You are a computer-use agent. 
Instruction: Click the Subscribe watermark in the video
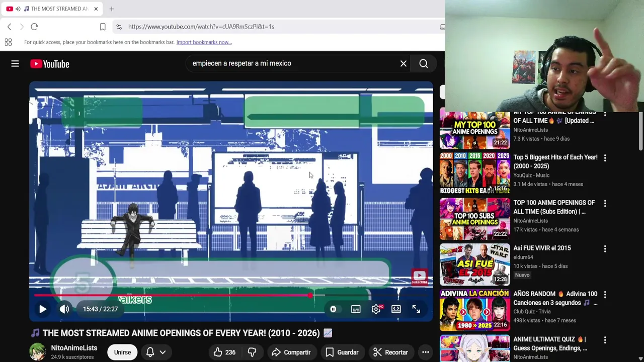click(420, 277)
